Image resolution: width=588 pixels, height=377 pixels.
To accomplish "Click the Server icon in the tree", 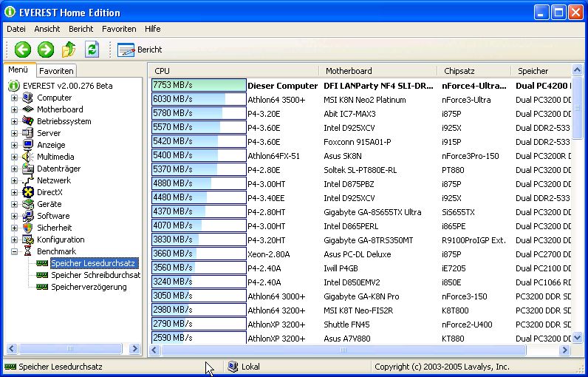I will 27,133.
